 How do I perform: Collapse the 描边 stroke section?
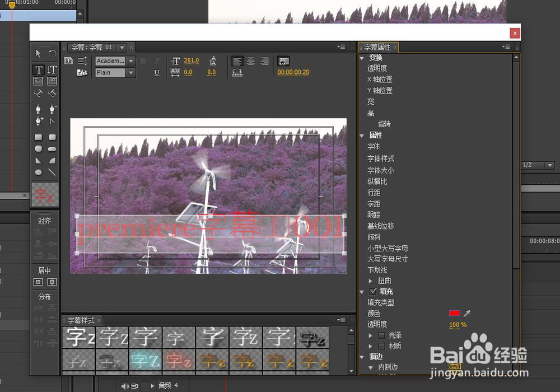[x=362, y=357]
